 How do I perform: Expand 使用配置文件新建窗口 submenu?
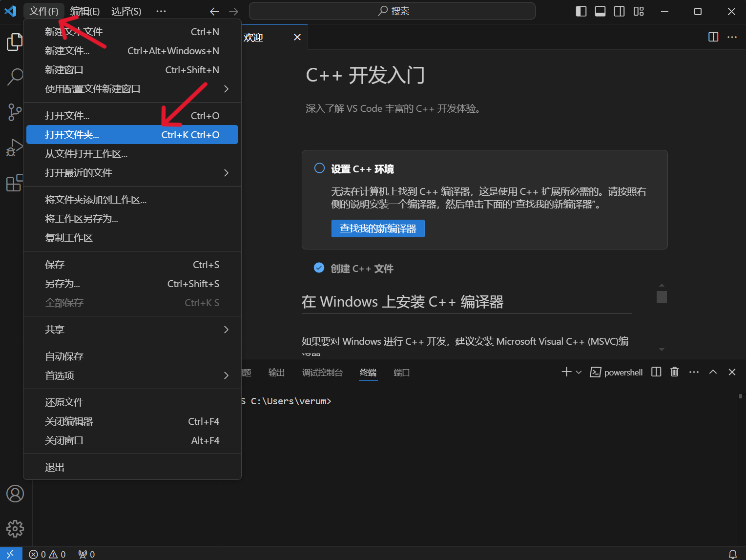(x=132, y=89)
